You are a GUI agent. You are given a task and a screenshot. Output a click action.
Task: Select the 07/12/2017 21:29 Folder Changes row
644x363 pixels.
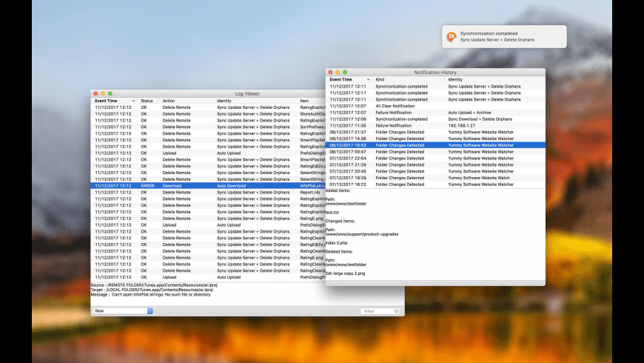click(435, 165)
